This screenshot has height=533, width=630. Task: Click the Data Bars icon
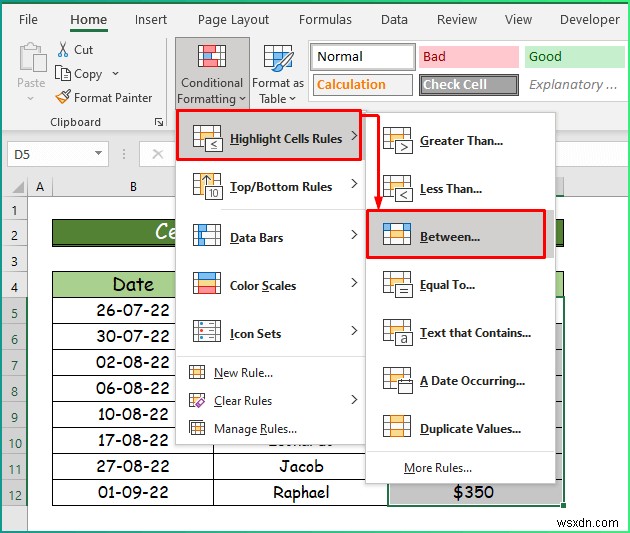coord(207,235)
